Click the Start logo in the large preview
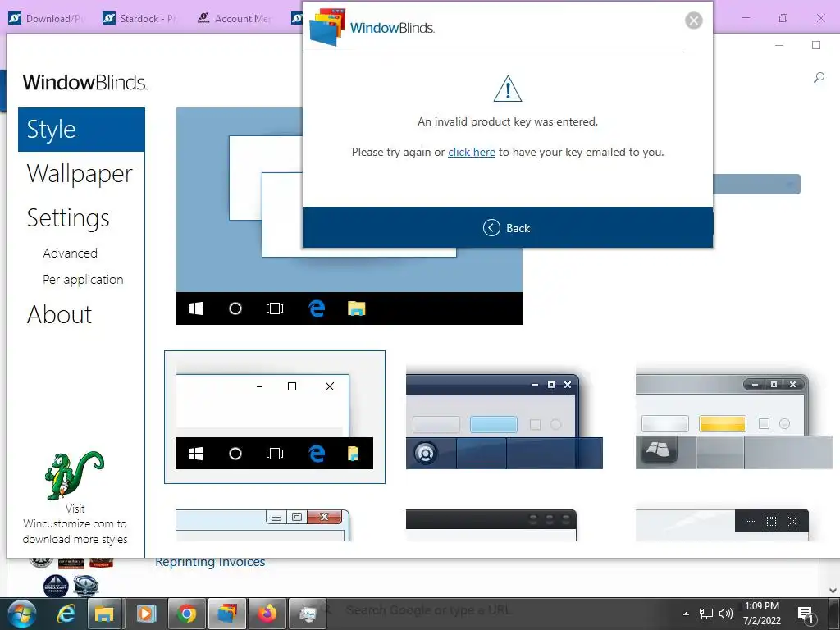This screenshot has height=630, width=840. (x=196, y=308)
